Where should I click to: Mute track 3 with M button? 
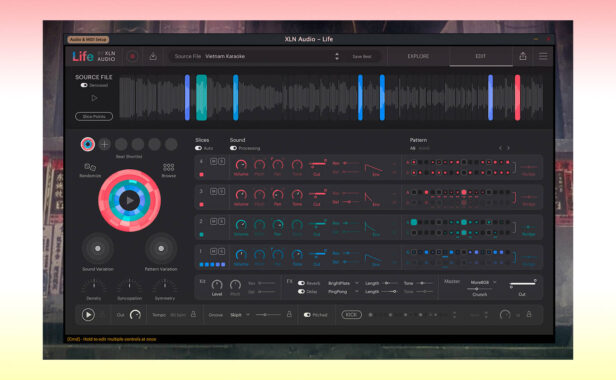213,191
